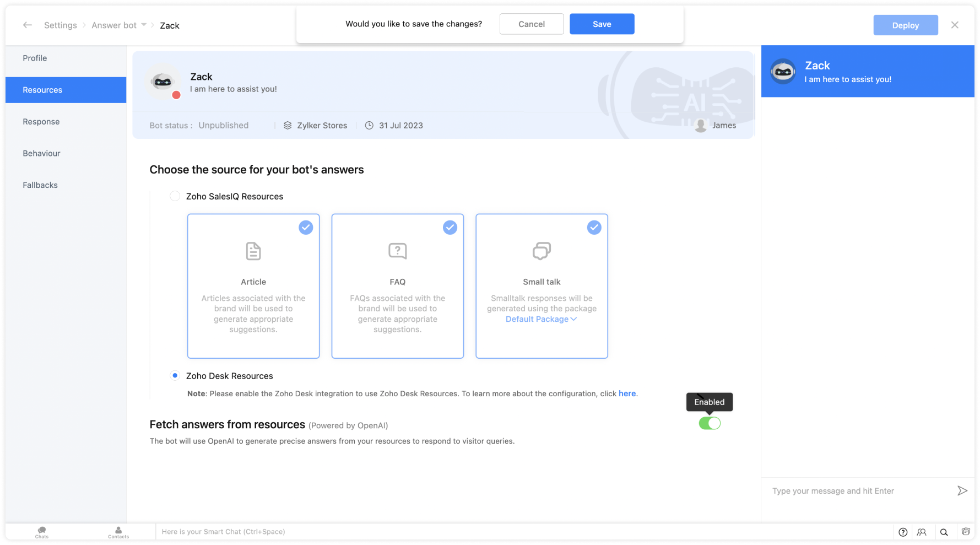980x545 pixels.
Task: Select the Zoho Desk Resources radio button
Action: 175,376
